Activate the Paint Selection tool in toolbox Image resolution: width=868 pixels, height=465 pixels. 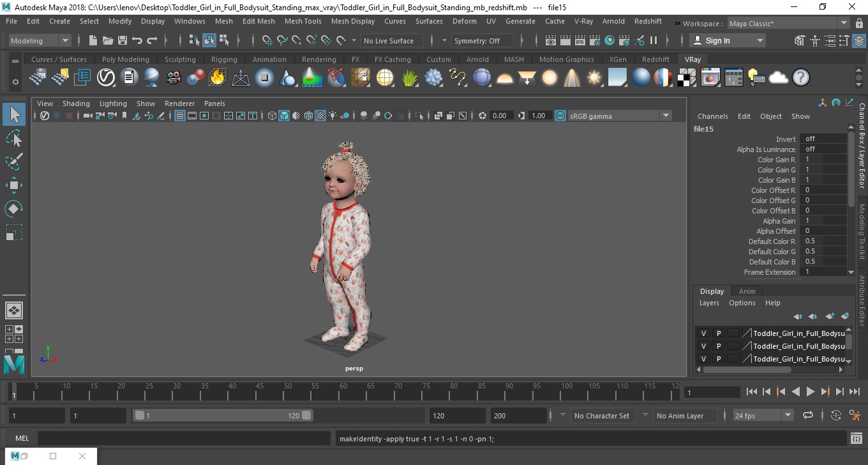[x=14, y=162]
